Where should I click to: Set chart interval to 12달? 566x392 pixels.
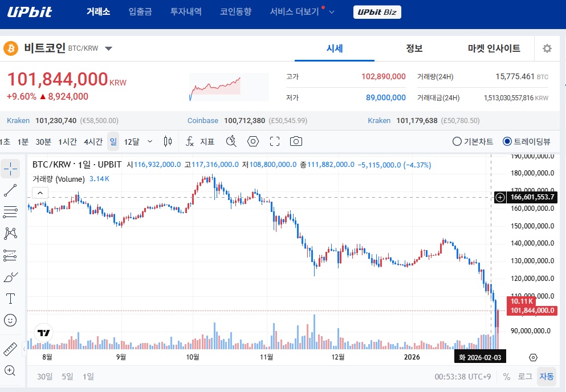(132, 142)
